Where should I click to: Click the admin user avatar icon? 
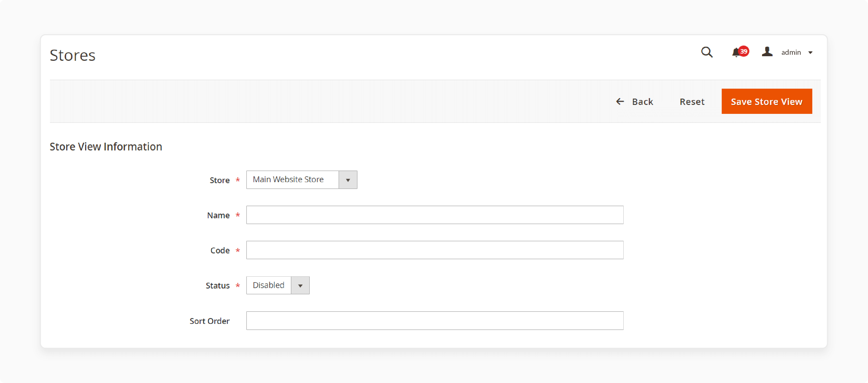click(x=767, y=52)
